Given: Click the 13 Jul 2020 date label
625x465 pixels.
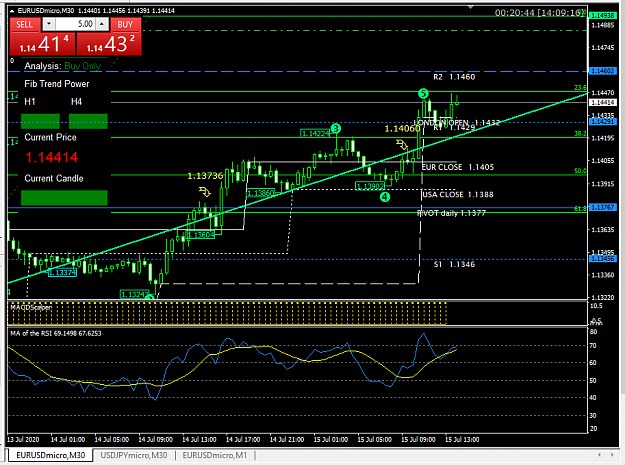Looking at the screenshot, I should click(x=23, y=439).
